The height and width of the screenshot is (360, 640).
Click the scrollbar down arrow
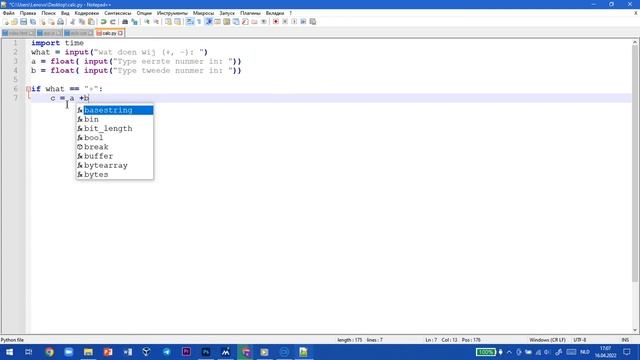[x=635, y=330]
